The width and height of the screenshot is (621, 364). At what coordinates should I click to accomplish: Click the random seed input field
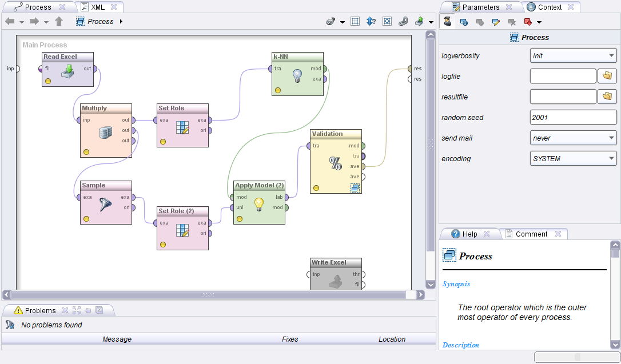(x=573, y=117)
